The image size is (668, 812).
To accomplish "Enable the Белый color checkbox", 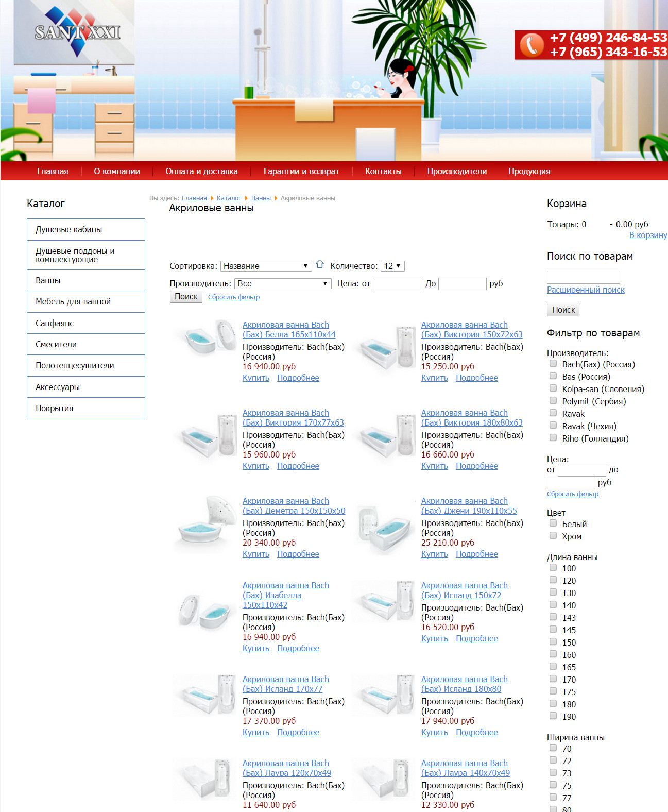I will pyautogui.click(x=553, y=523).
